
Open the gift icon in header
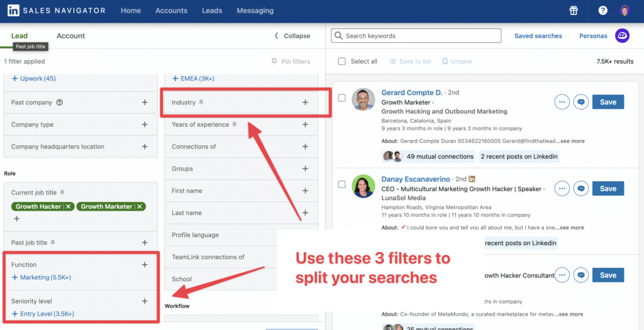[574, 11]
